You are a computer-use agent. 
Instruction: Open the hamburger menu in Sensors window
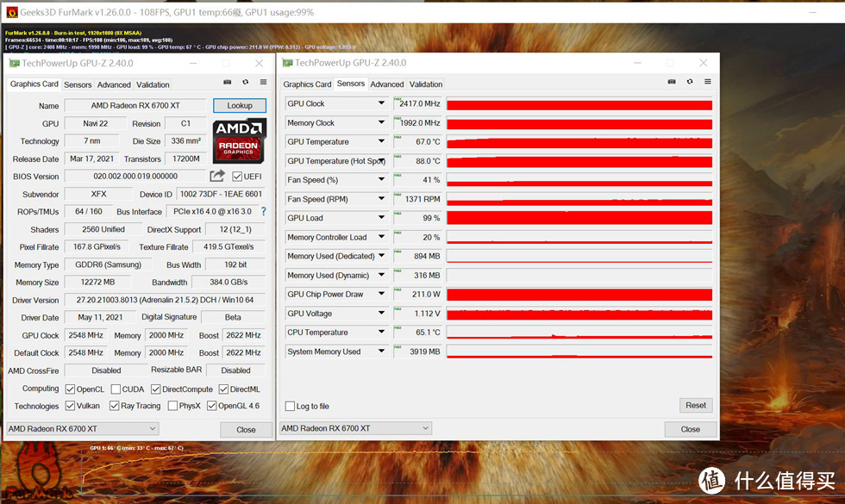click(x=708, y=81)
